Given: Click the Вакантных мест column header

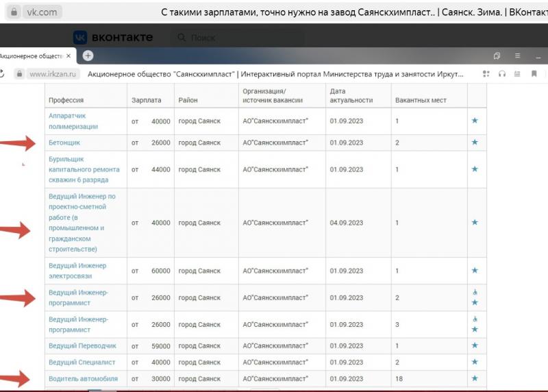Looking at the screenshot, I should click(x=421, y=100).
